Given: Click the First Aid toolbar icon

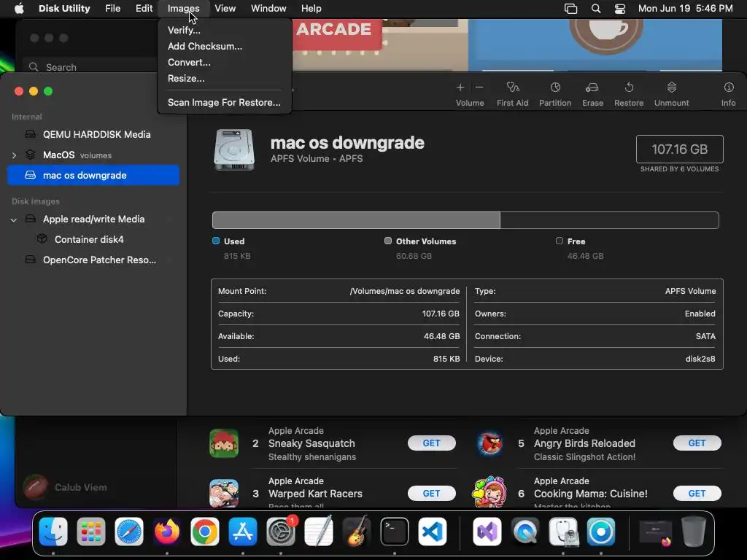Looking at the screenshot, I should (x=513, y=87).
